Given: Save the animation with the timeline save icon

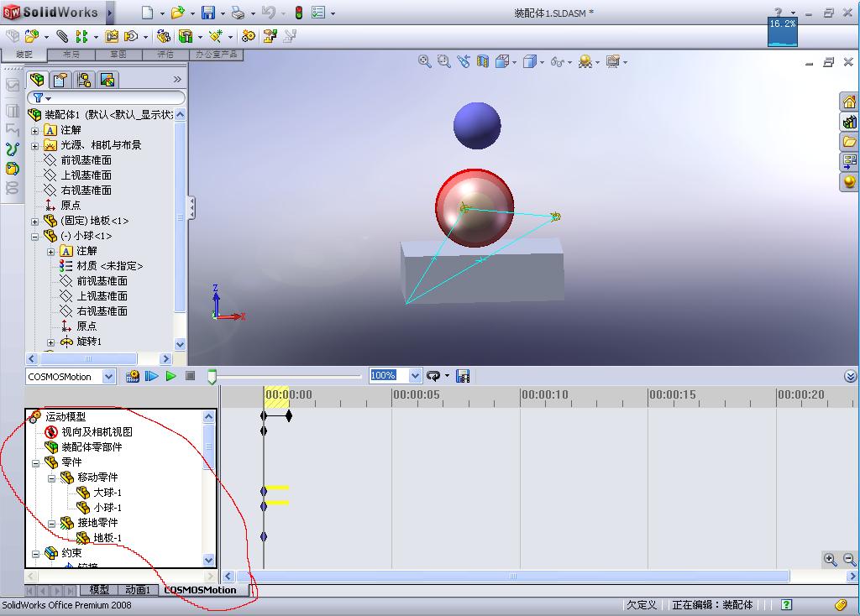Looking at the screenshot, I should (x=463, y=376).
